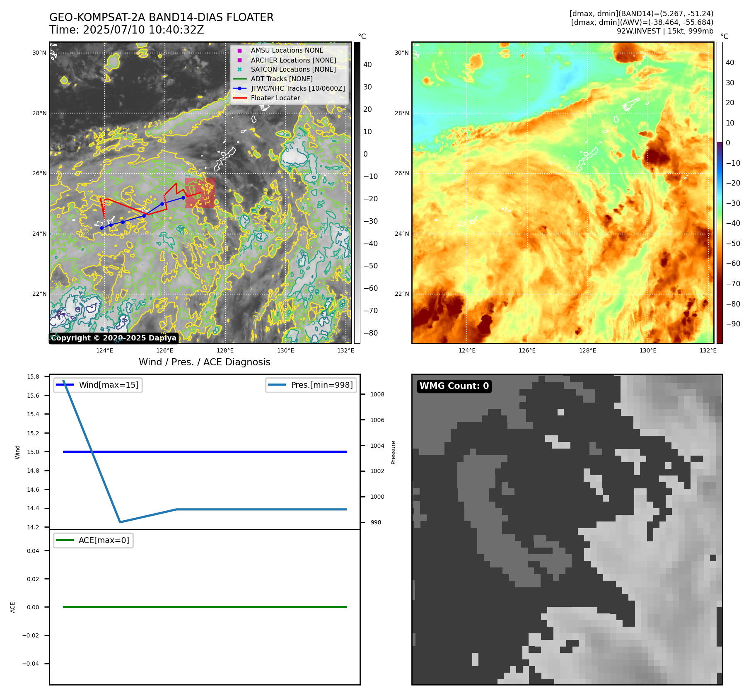Select the 'JTWC/NHC Tracks [10/0600Z]' legend label
Viewport: 751px width, 700px height.
tap(298, 89)
